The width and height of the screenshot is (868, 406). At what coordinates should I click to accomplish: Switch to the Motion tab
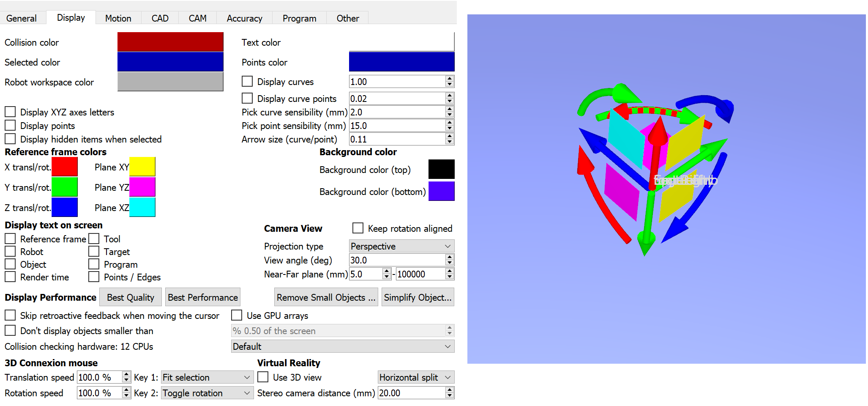tap(118, 18)
